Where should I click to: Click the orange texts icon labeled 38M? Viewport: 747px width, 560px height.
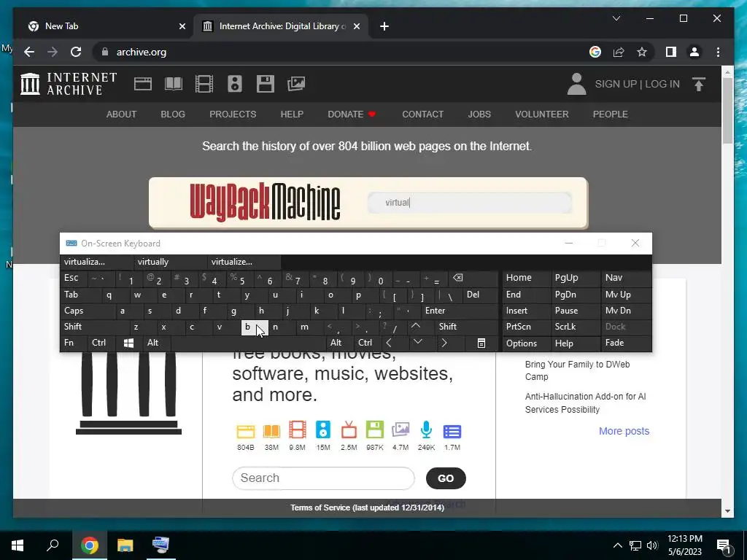click(271, 431)
